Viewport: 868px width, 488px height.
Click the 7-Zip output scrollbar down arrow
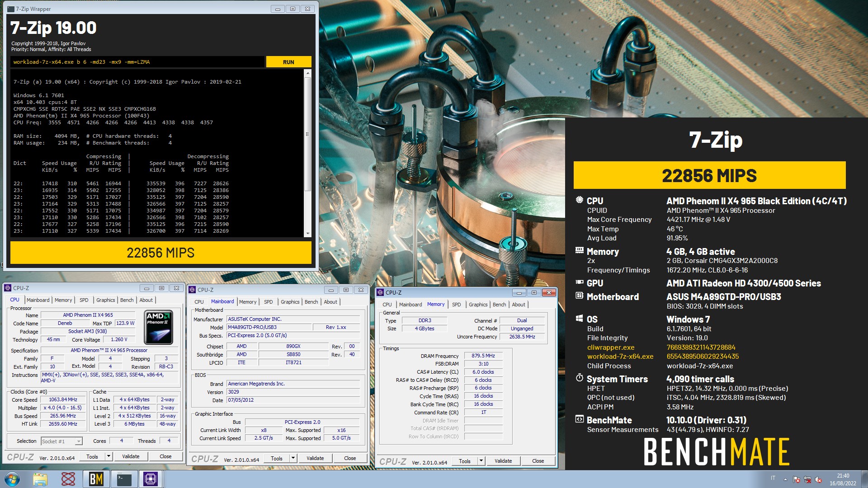coord(308,234)
